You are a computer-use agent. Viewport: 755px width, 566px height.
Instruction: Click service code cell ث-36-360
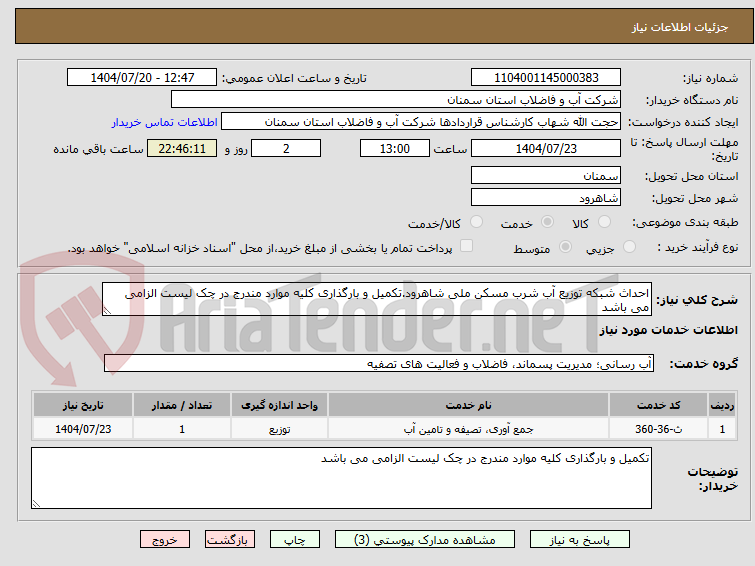pos(658,429)
